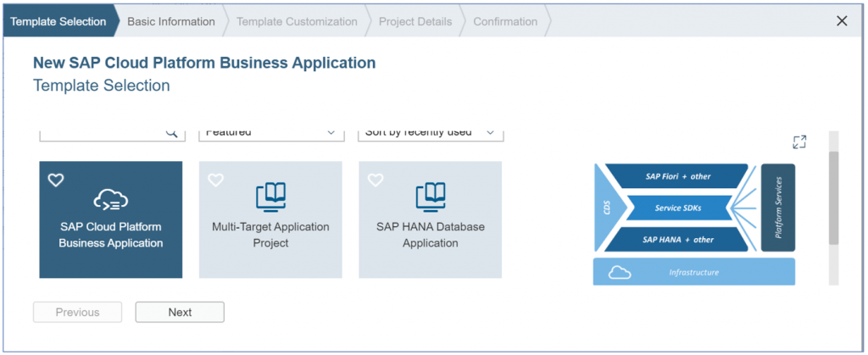
Task: Click the architecture diagram preview image
Action: [694, 224]
